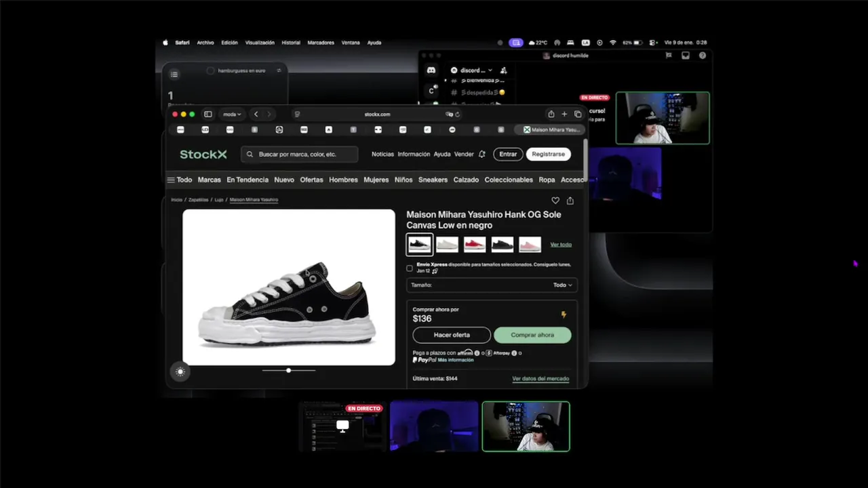Click the Apple menu icon
868x488 pixels.
[x=165, y=43]
